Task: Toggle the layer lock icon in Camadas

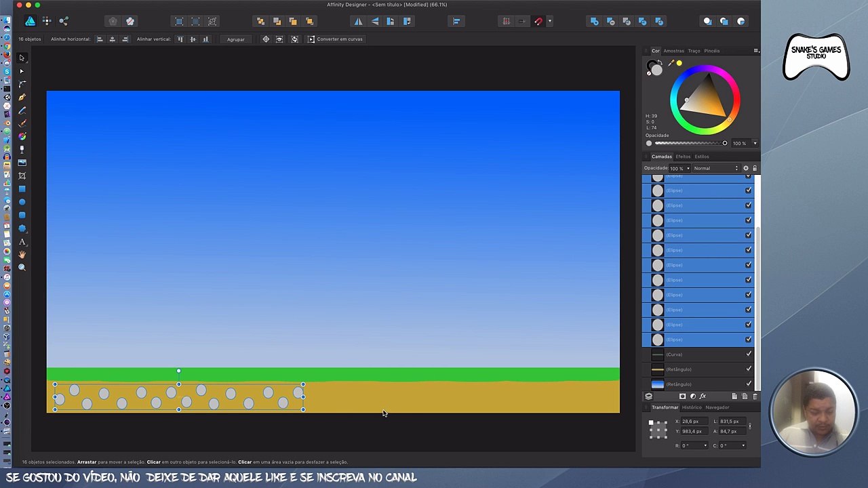Action: pos(755,168)
